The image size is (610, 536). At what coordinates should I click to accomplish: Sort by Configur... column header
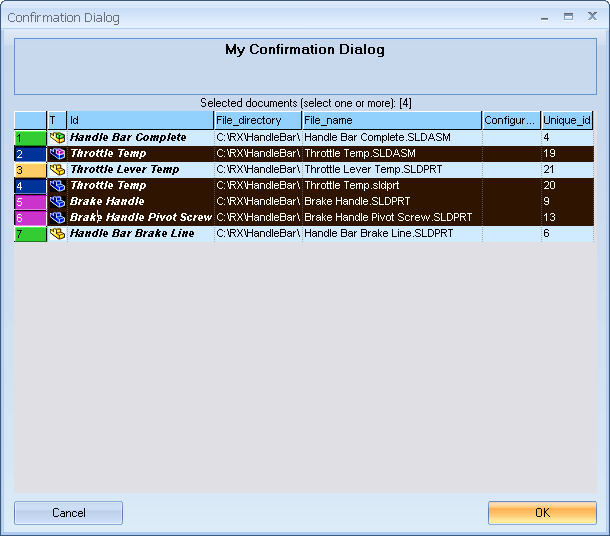(x=512, y=120)
